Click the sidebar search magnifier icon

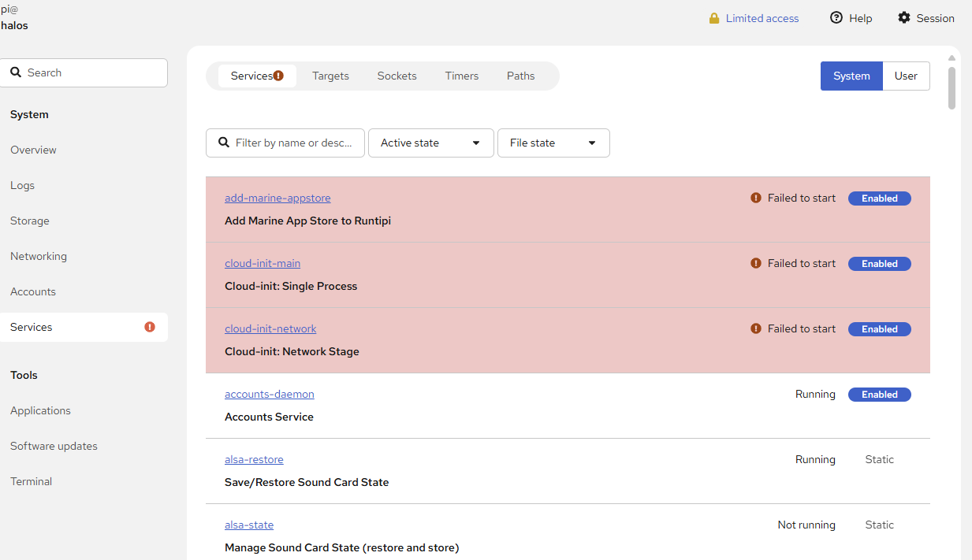coord(16,72)
